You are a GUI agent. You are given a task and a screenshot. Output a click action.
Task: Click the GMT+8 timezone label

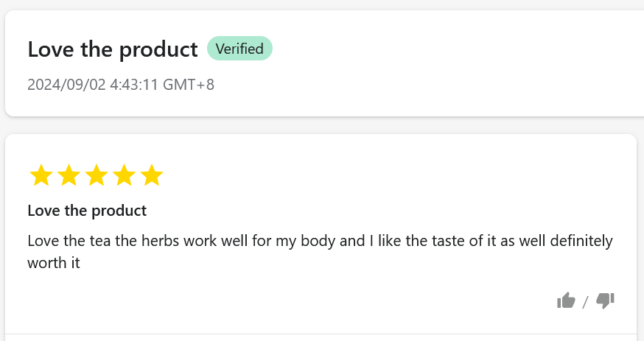pyautogui.click(x=189, y=84)
